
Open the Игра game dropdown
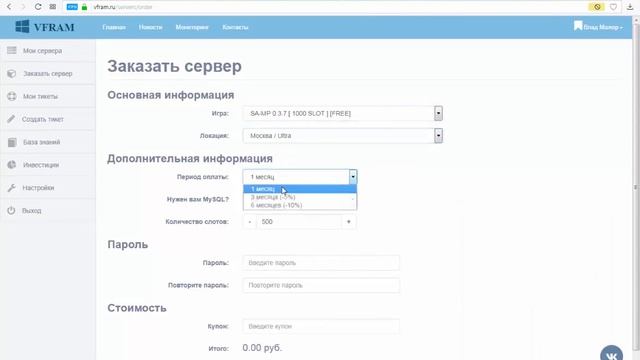click(x=342, y=113)
